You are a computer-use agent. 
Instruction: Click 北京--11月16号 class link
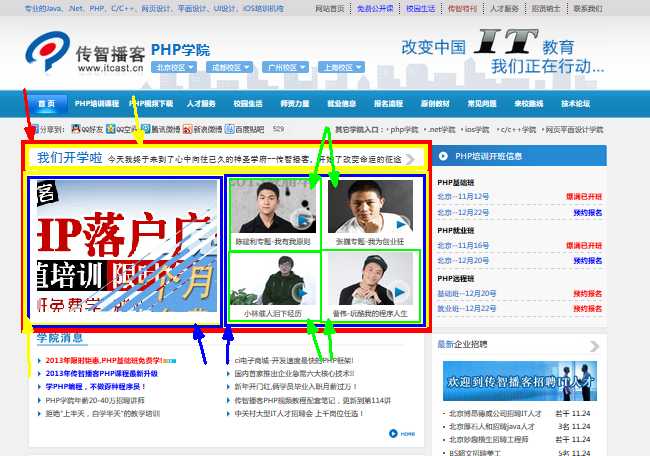[463, 245]
